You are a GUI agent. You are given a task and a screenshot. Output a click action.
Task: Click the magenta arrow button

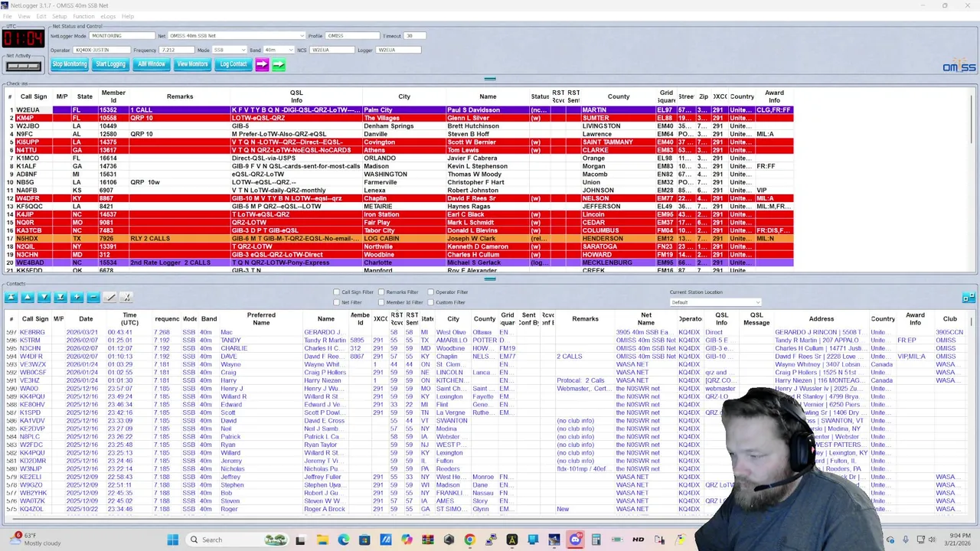point(262,64)
